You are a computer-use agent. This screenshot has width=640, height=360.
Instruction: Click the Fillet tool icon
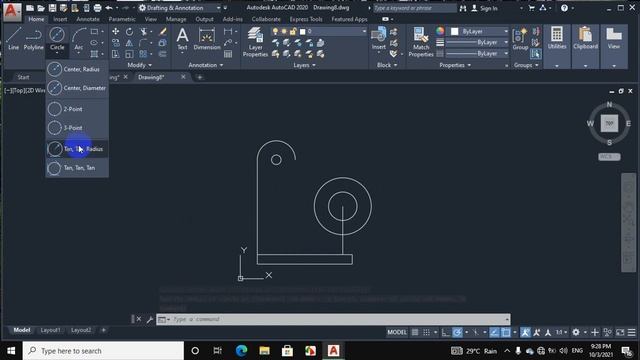pyautogui.click(x=143, y=42)
